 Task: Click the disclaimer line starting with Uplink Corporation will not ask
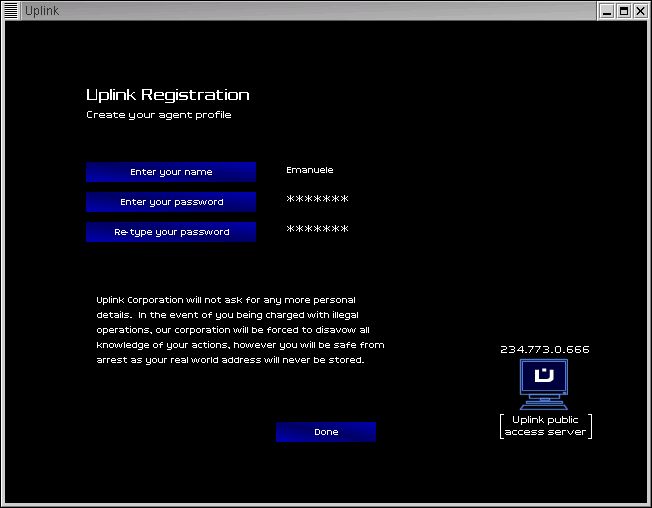click(x=226, y=300)
